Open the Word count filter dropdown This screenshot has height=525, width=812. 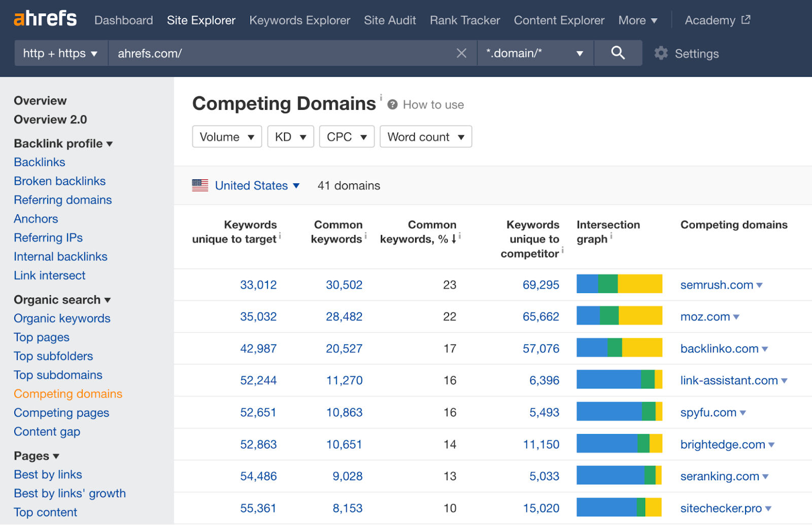[426, 137]
